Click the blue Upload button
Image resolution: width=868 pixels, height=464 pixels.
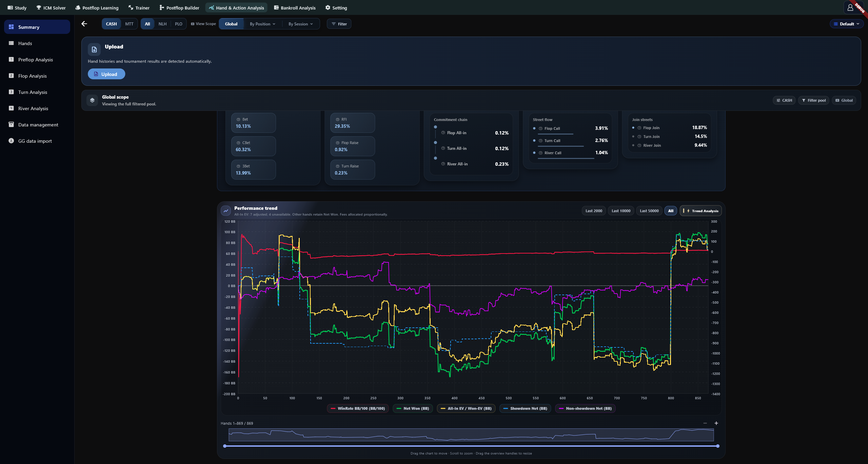coord(106,74)
